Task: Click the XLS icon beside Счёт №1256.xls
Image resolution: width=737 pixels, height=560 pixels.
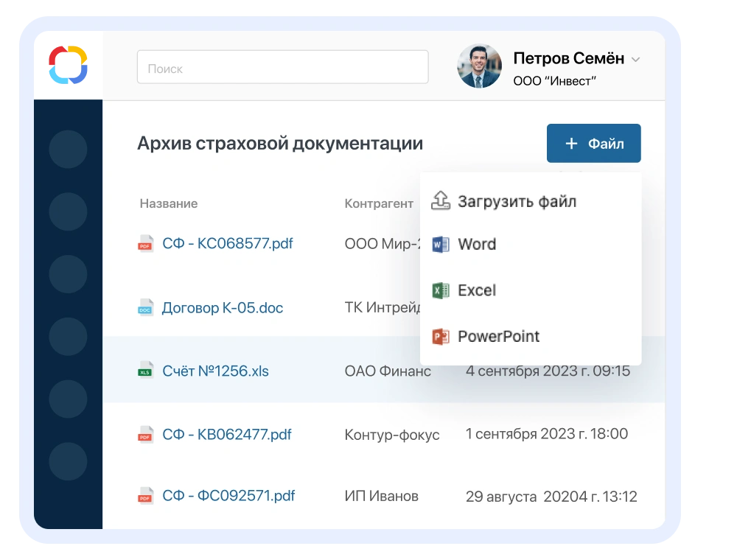Action: point(145,371)
